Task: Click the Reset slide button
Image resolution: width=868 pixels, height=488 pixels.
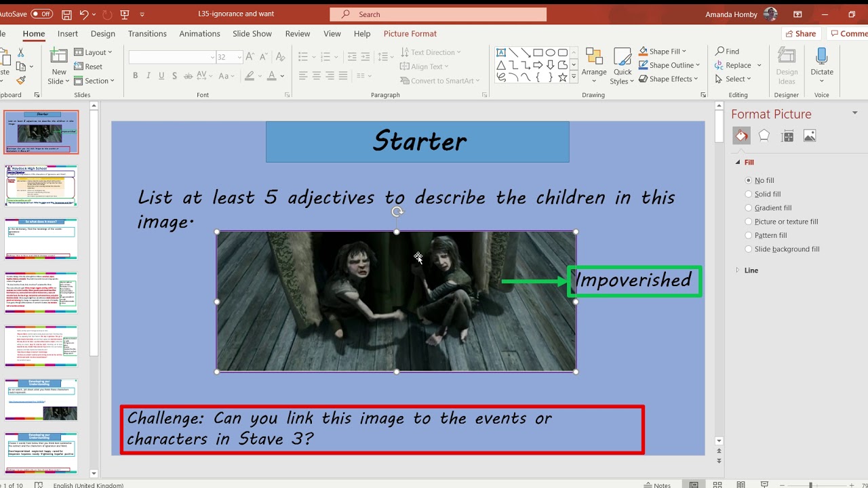Action: (88, 66)
